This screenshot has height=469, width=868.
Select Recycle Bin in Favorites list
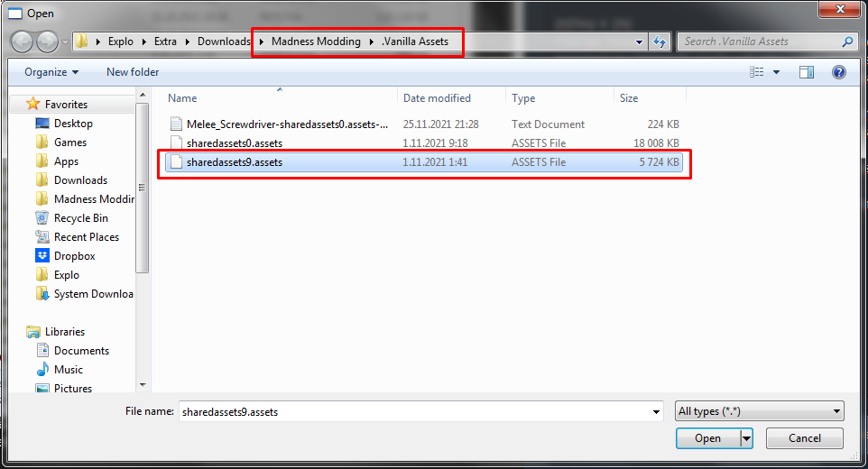(80, 218)
